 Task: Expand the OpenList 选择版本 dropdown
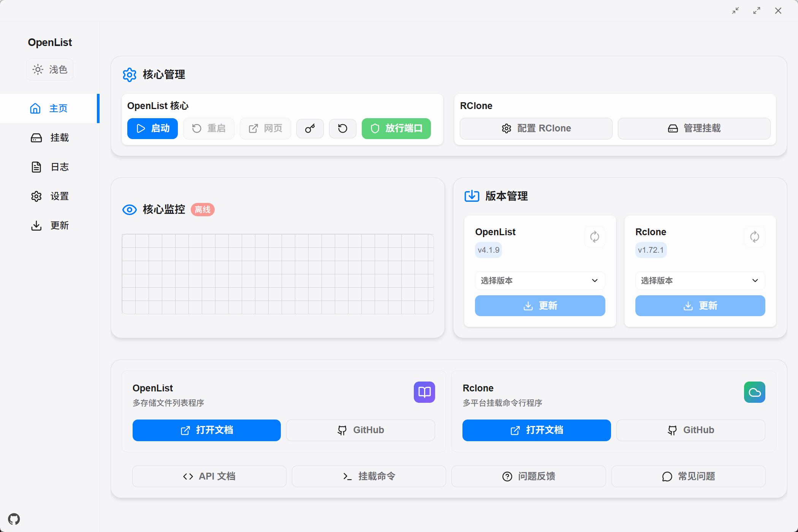(x=540, y=280)
